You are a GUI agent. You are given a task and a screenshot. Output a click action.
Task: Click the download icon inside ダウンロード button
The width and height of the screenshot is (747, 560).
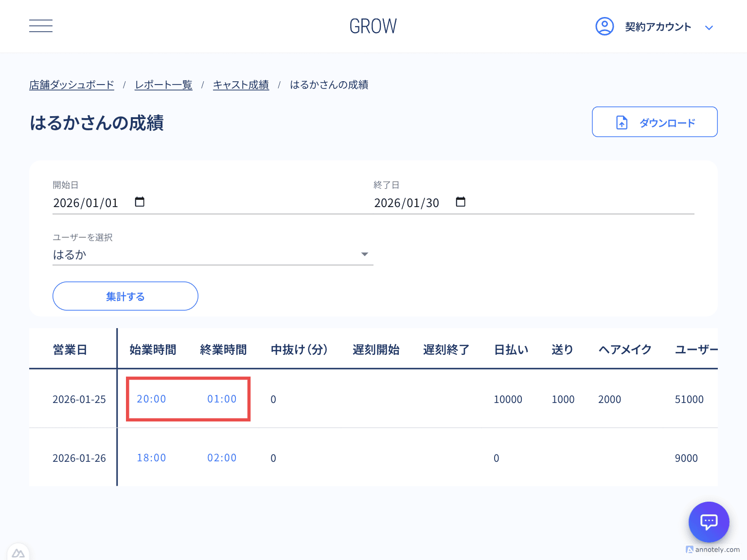click(621, 122)
